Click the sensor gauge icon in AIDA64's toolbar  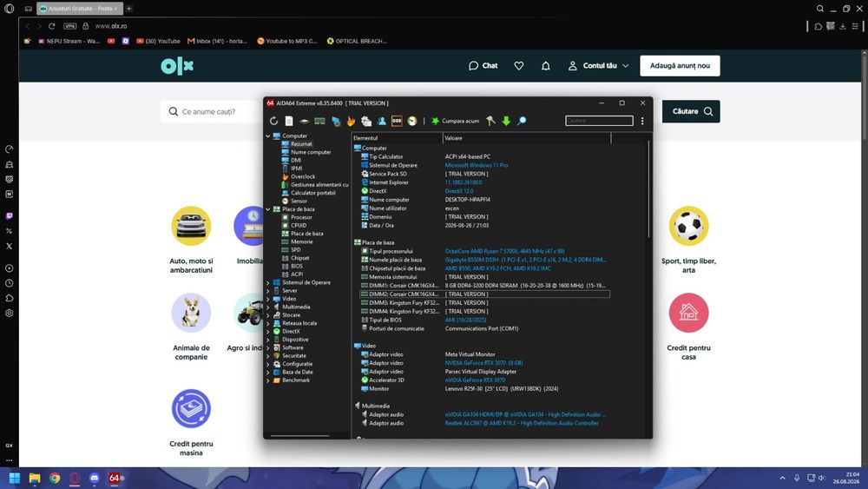click(411, 121)
